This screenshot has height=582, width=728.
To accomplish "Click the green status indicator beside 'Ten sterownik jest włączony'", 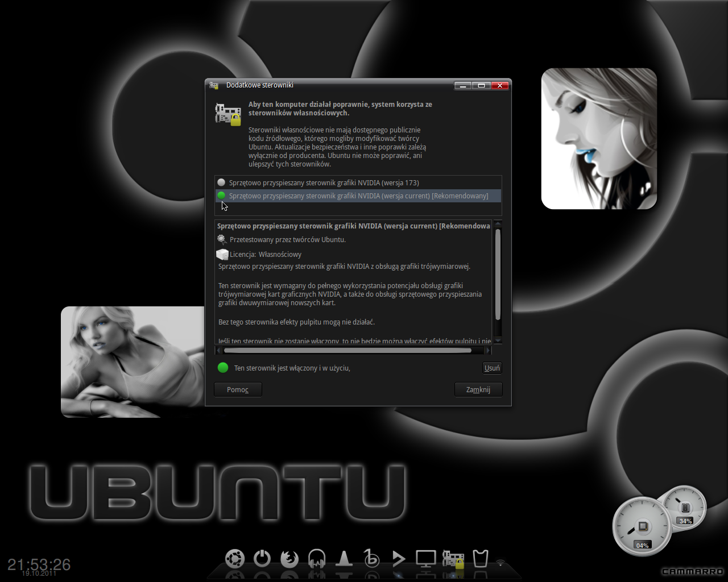I will pos(223,368).
